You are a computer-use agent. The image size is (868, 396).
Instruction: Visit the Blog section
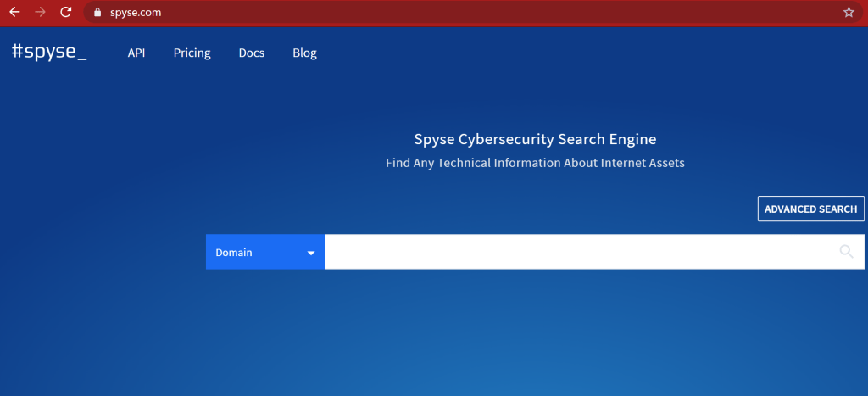(x=304, y=53)
